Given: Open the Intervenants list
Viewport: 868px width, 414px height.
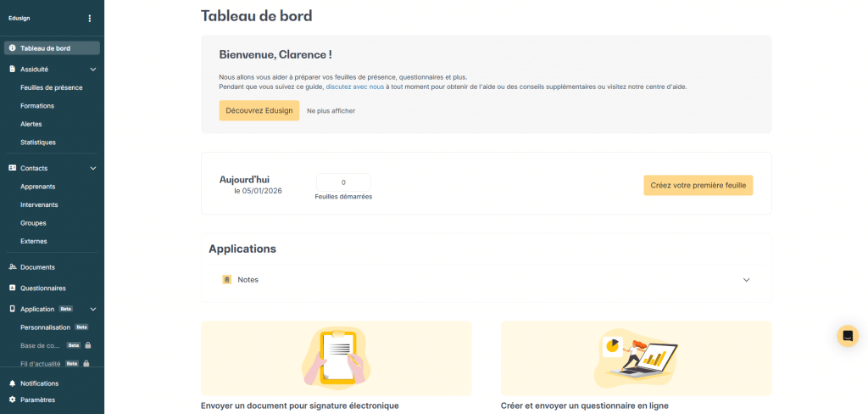Looking at the screenshot, I should coord(39,205).
